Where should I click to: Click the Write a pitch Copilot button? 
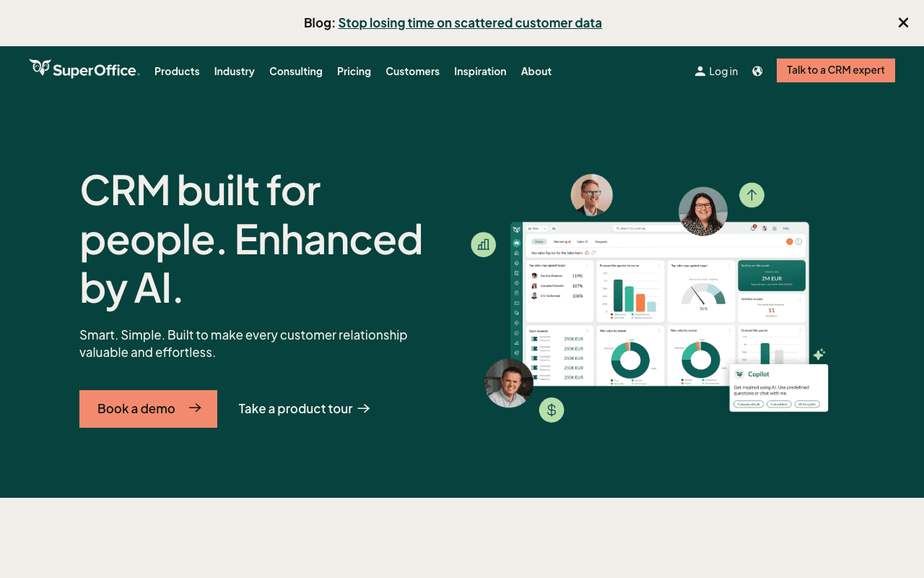[x=807, y=405]
